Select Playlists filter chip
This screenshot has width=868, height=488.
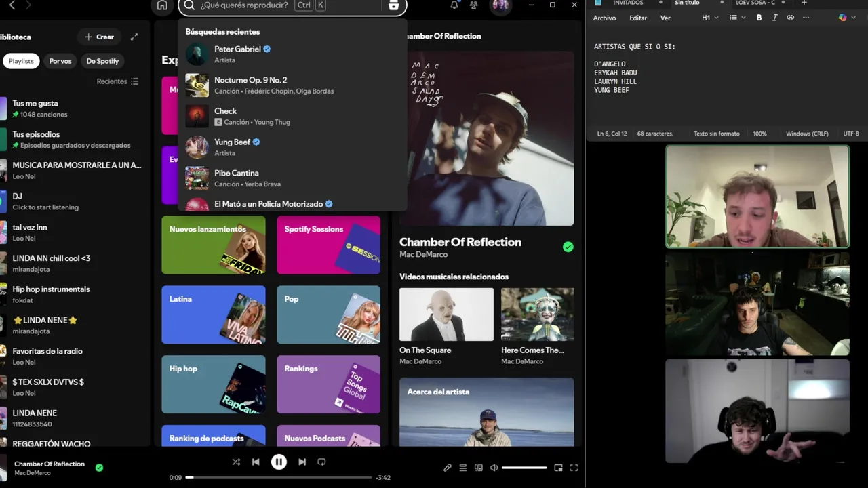[20, 61]
